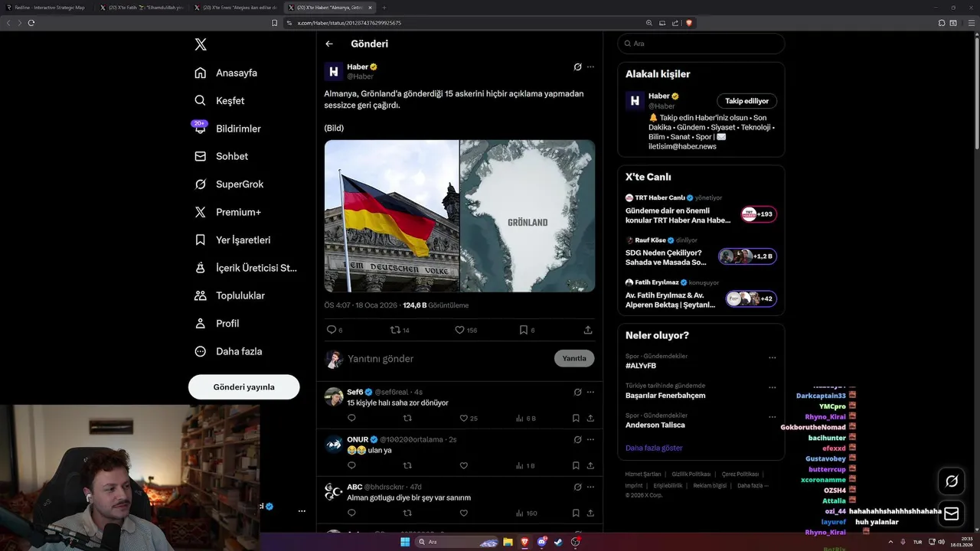Image resolution: width=980 pixels, height=551 pixels.
Task: Open Windows Start button
Action: coord(405,542)
